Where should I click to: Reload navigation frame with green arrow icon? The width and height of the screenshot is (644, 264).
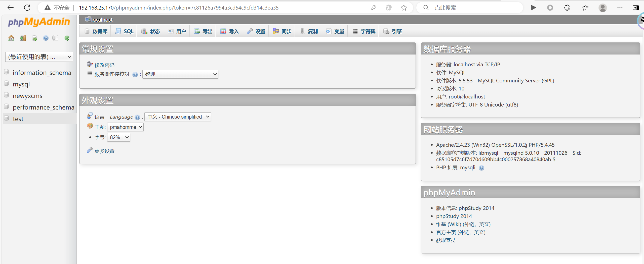pyautogui.click(x=67, y=38)
